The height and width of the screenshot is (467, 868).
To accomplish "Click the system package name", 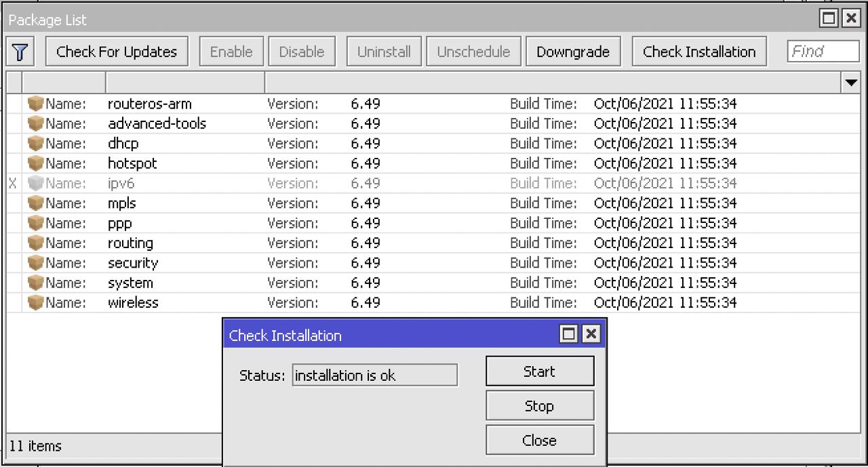I will tap(130, 283).
